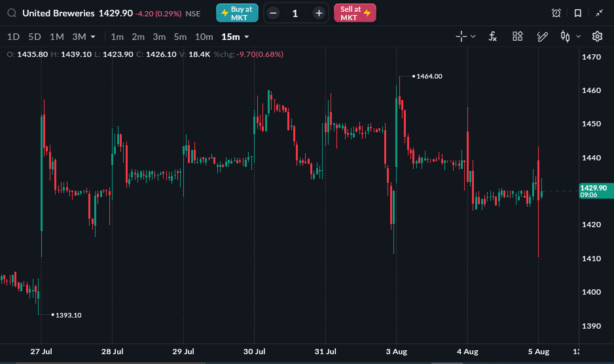The image size is (614, 364).
Task: Click the 1440 price axis label
Action: 591,158
